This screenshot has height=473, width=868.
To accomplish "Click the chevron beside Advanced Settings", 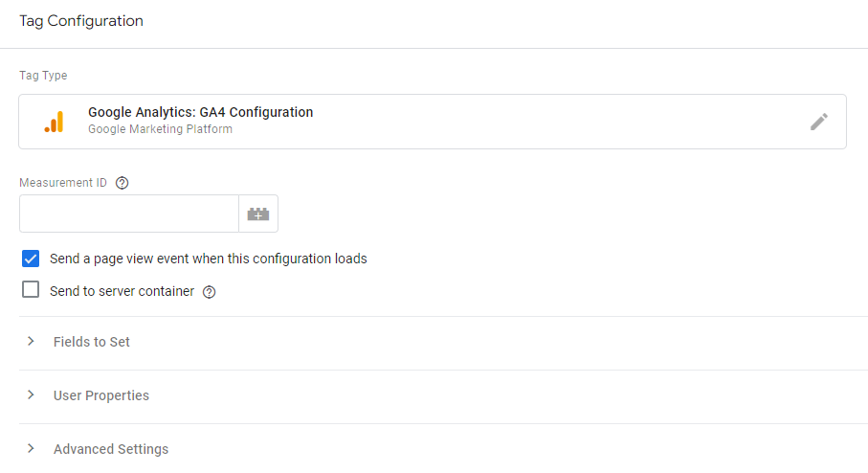I will coord(31,449).
